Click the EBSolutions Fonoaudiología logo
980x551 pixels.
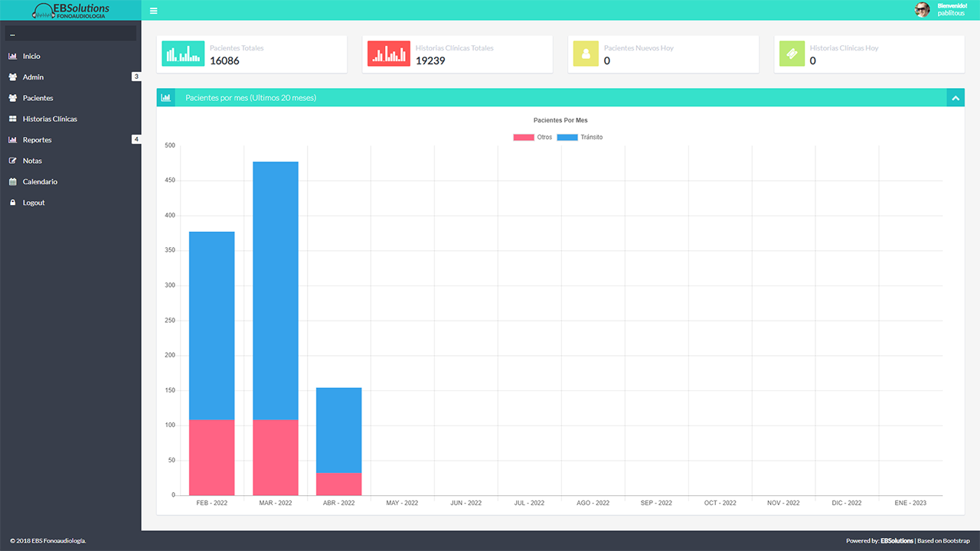70,11
